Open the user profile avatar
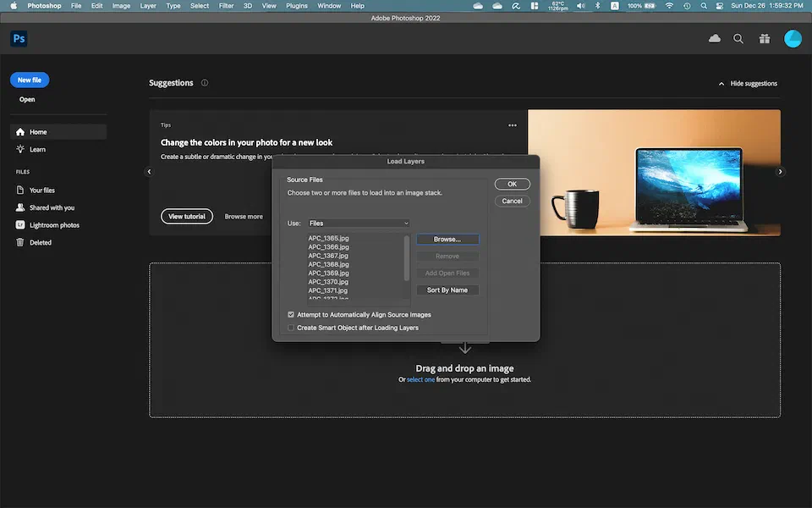Image resolution: width=812 pixels, height=508 pixels. click(x=793, y=39)
